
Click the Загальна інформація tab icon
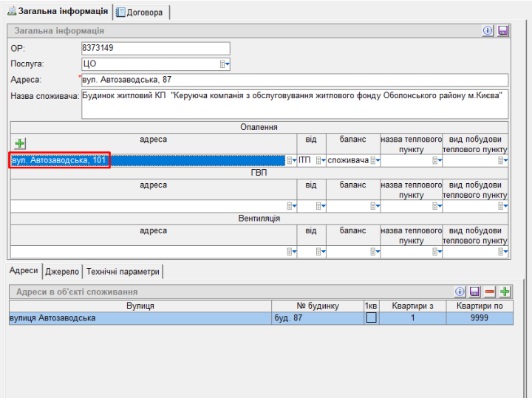pos(12,11)
